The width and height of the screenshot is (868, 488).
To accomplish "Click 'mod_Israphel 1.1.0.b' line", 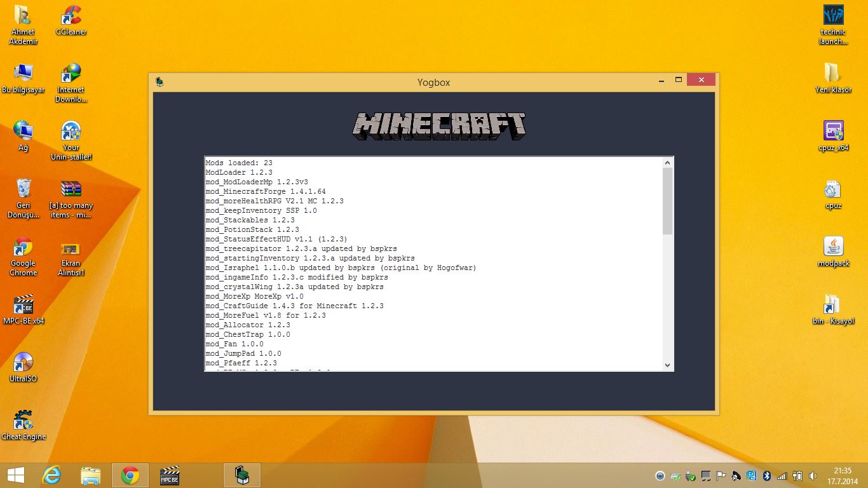I will [x=341, y=268].
